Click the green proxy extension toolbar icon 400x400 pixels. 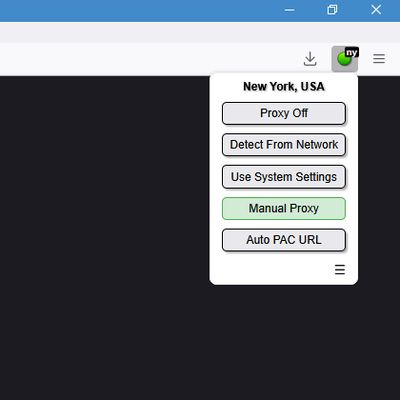(345, 59)
